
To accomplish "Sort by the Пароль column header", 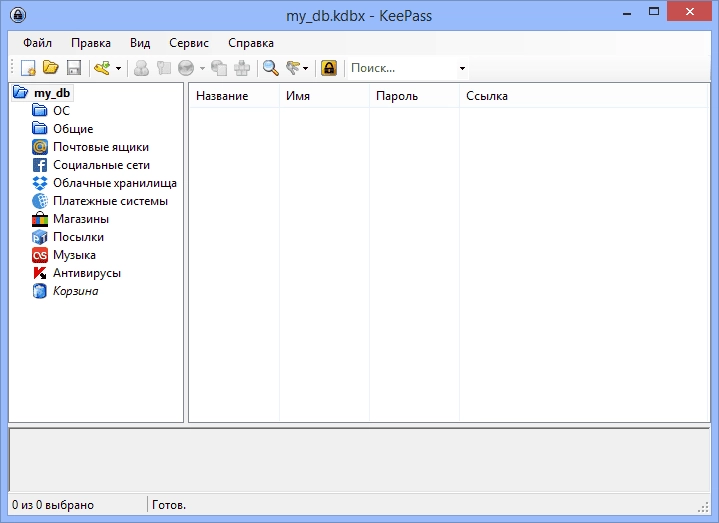I will (x=414, y=96).
